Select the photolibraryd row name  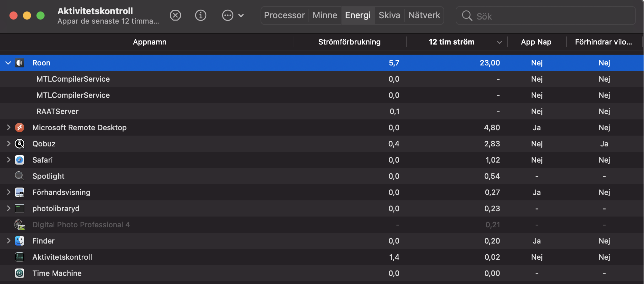click(56, 208)
